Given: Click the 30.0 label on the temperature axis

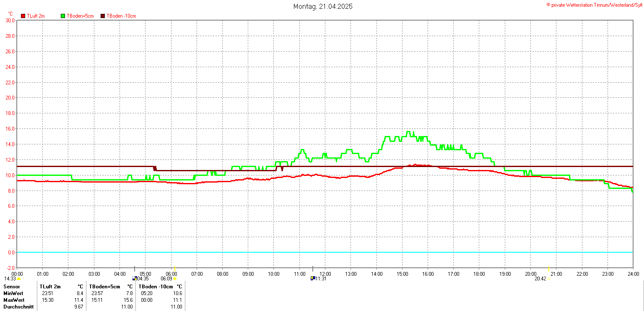Looking at the screenshot, I should point(10,20).
